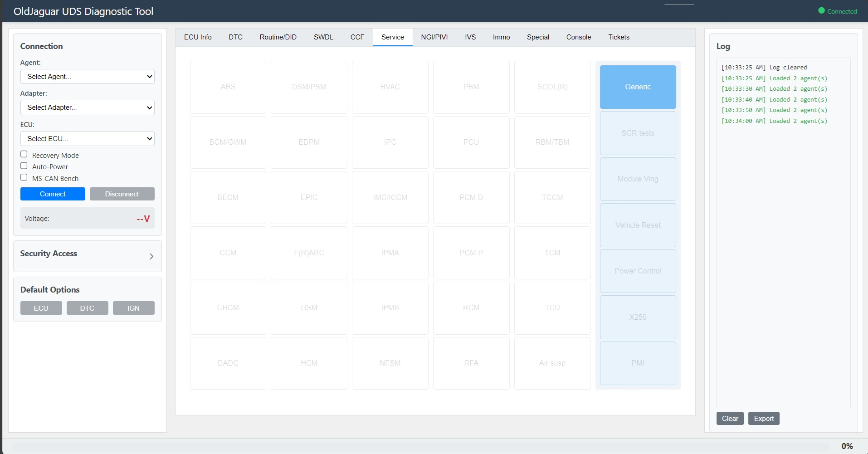Screen dimensions: 868x454
Task: Open the Select Adapter dropdown
Action: click(87, 107)
